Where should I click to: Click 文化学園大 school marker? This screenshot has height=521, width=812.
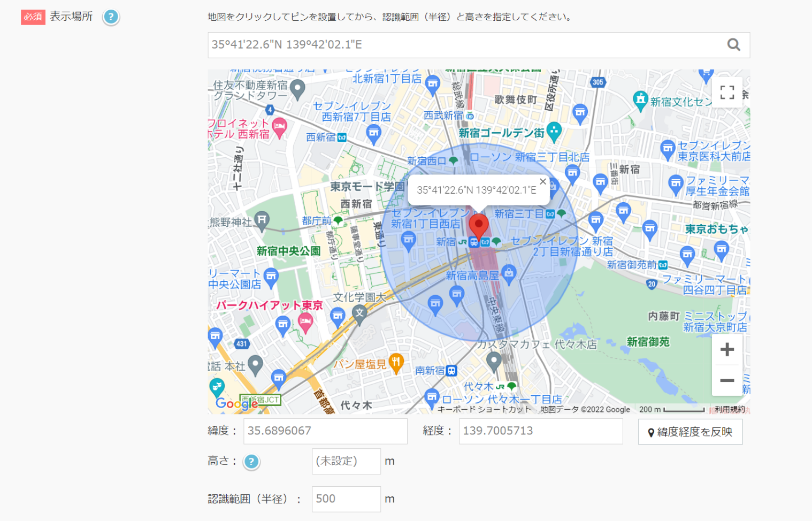pos(359,315)
